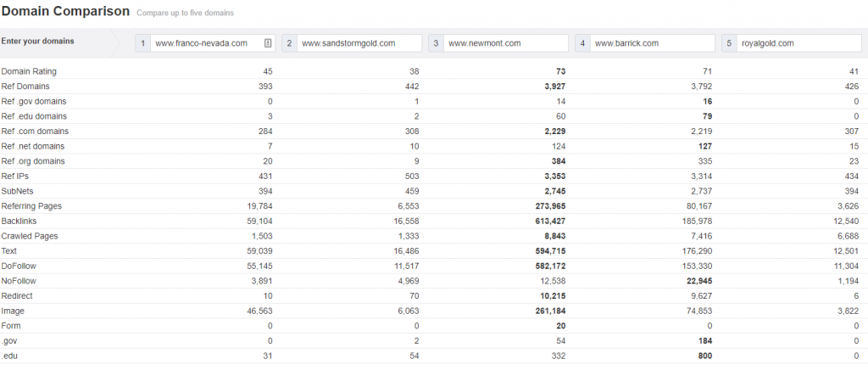This screenshot has height=370, width=868.
Task: Click the Ref .gov domains value 16
Action: click(x=708, y=101)
